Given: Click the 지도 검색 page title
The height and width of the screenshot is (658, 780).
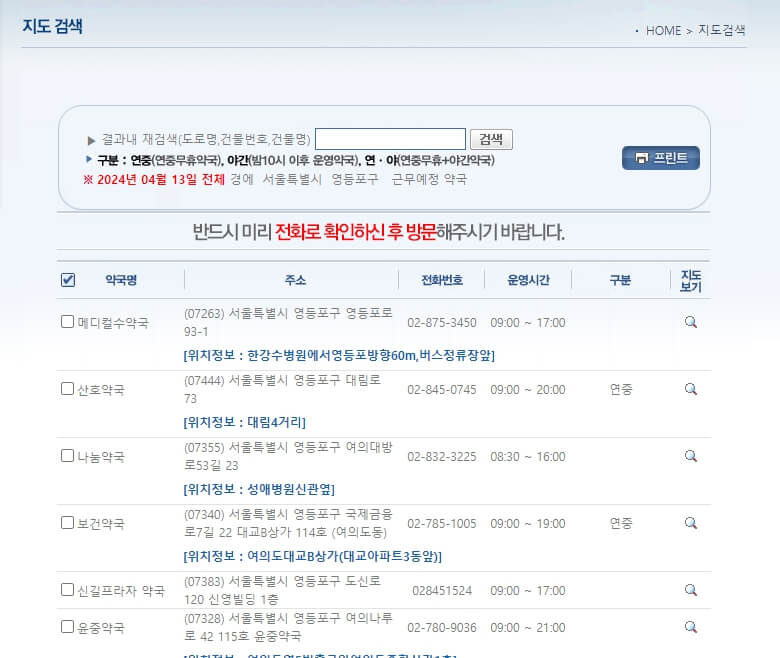Looking at the screenshot, I should pyautogui.click(x=52, y=26).
